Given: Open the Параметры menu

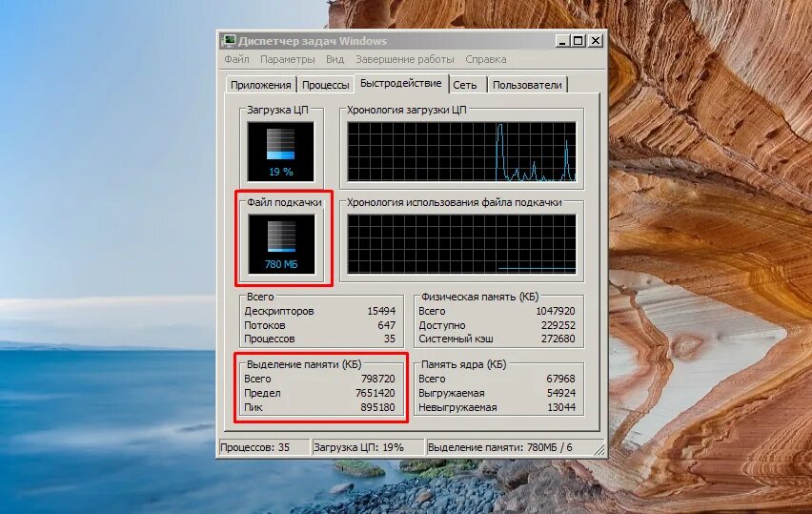Looking at the screenshot, I should coord(288,59).
